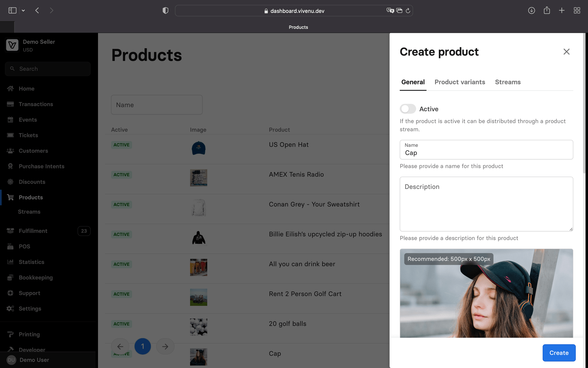Image resolution: width=588 pixels, height=368 pixels.
Task: Click the Safari privacy shield icon
Action: (x=165, y=11)
